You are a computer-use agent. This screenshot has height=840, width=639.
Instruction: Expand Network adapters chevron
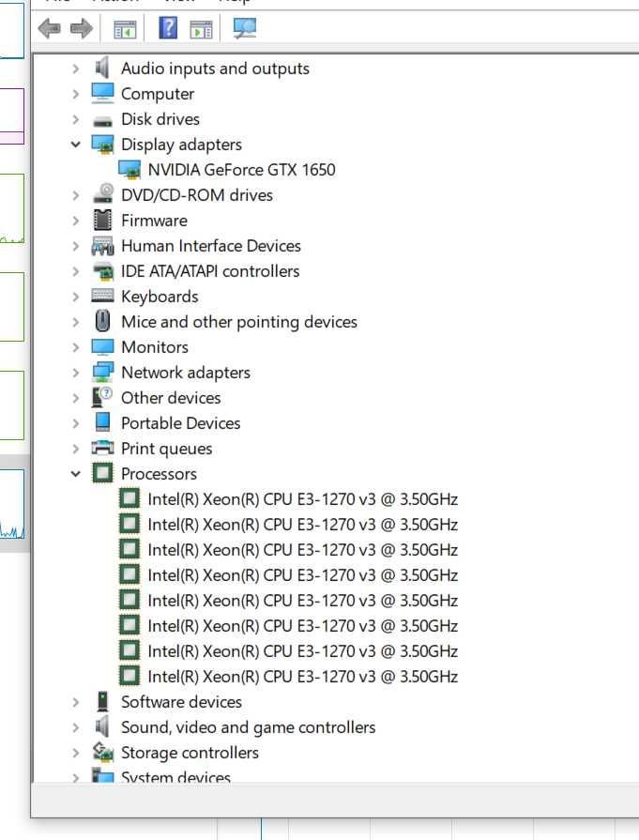coord(75,373)
